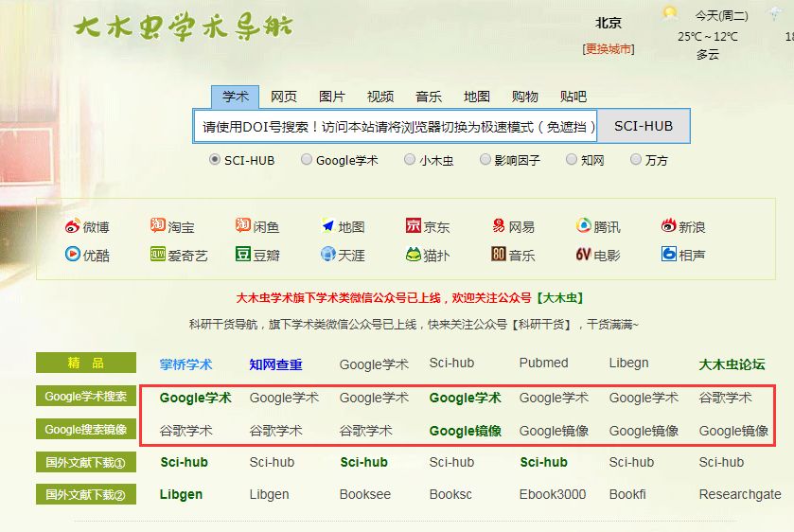Click the 大木虫学术导航 logo
The height and width of the screenshot is (532, 794).
184,26
